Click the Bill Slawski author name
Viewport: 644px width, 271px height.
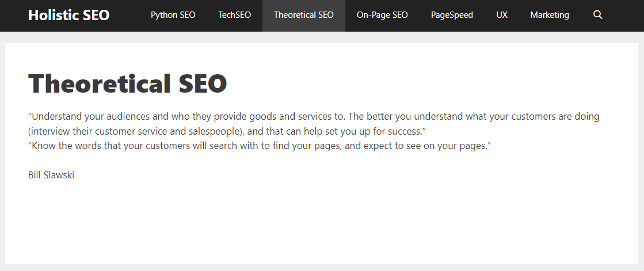pyautogui.click(x=51, y=175)
